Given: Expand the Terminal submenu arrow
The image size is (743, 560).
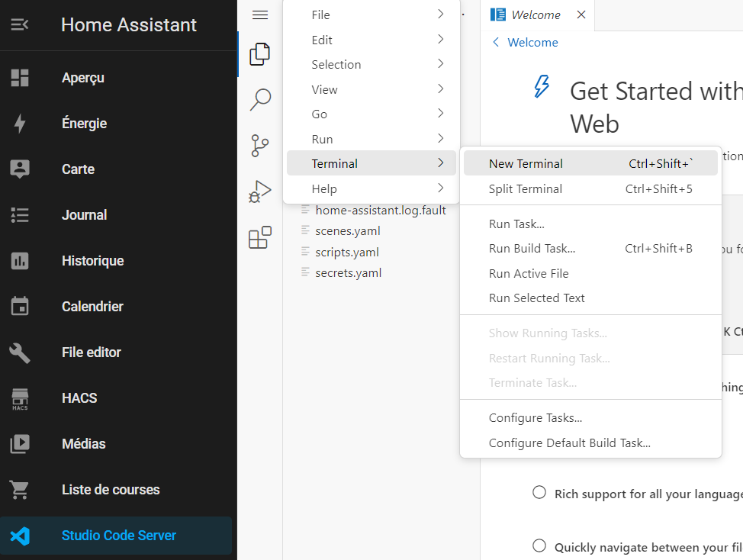Looking at the screenshot, I should [x=441, y=163].
